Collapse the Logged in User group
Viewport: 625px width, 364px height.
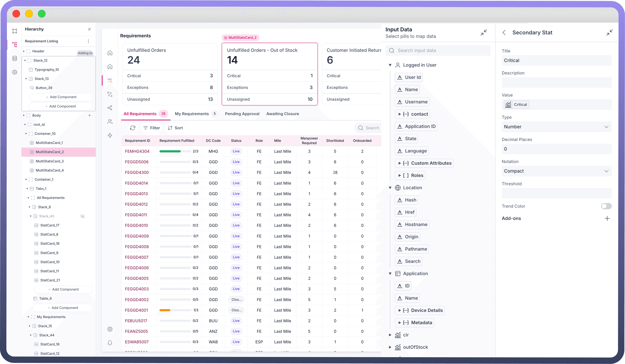pos(390,65)
